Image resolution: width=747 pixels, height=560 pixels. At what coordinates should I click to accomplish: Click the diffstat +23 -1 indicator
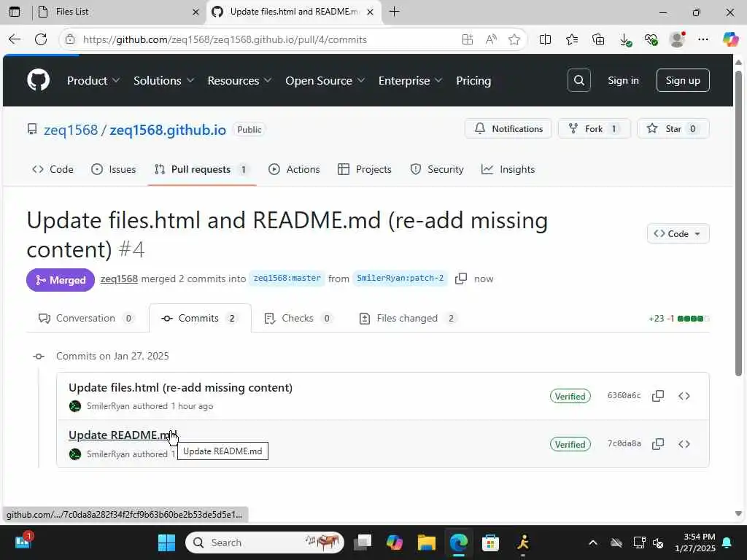coord(679,319)
